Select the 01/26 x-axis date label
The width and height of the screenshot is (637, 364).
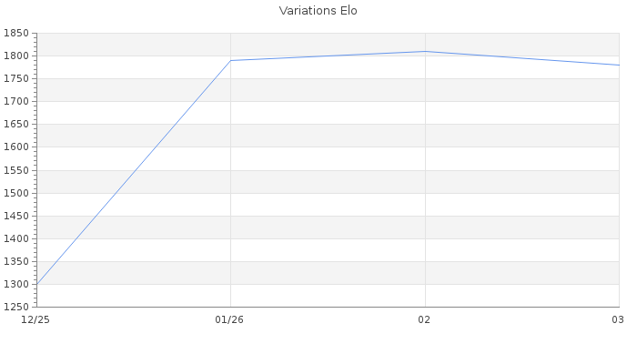click(x=230, y=319)
